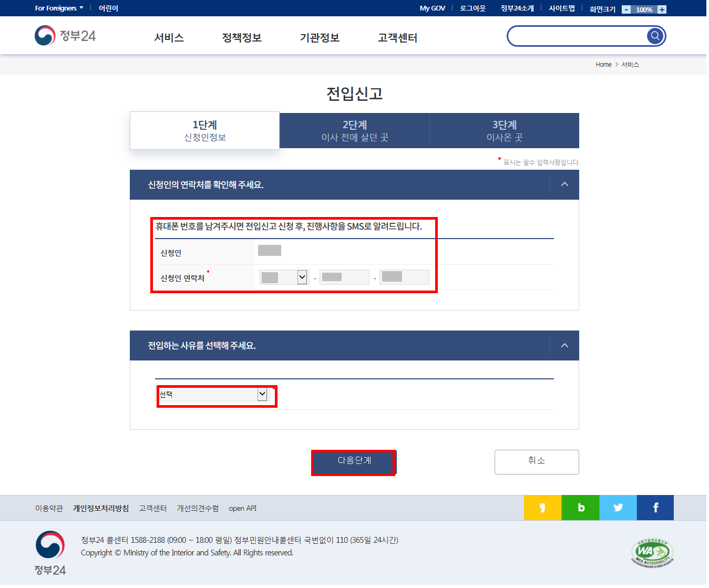The height and width of the screenshot is (588, 709).
Task: Open the 선택 reason dropdown
Action: [x=213, y=394]
